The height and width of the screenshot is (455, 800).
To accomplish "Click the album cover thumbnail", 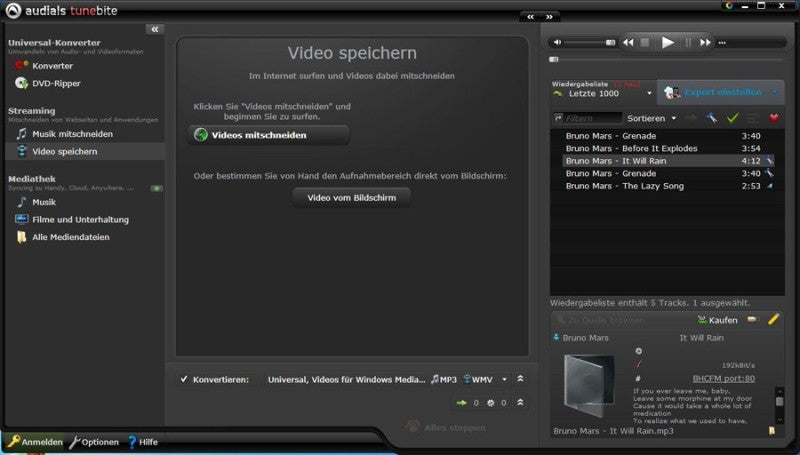I will (x=589, y=386).
